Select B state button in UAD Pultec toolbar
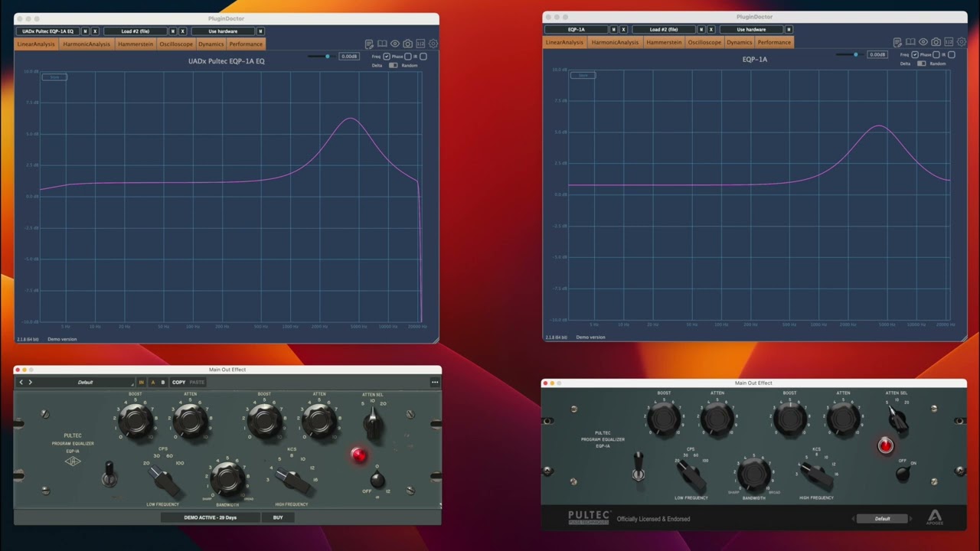The image size is (980, 551). (x=162, y=382)
